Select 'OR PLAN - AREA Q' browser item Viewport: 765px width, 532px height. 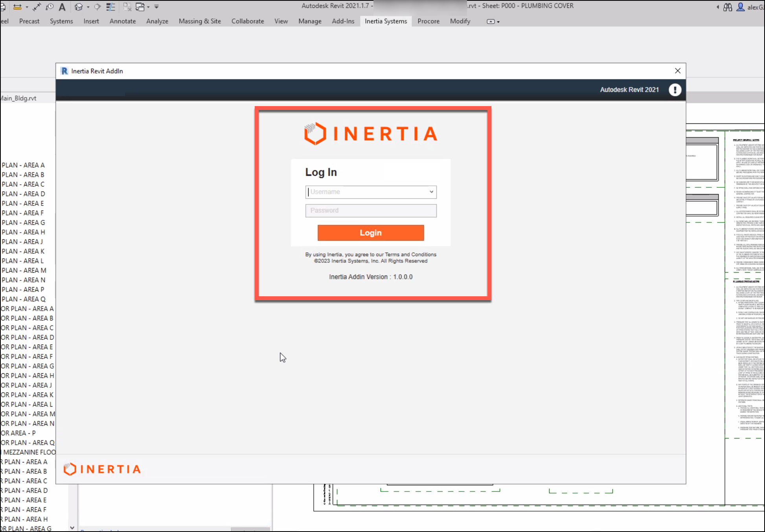pos(28,443)
